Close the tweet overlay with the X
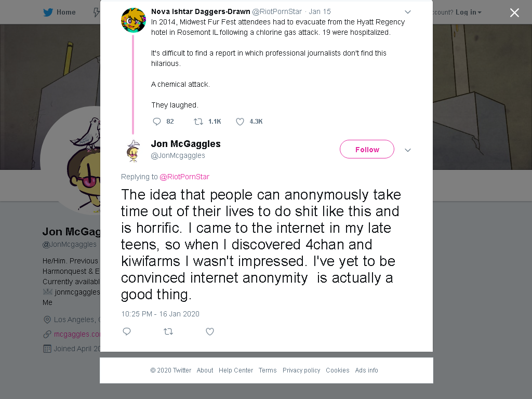This screenshot has height=399, width=532. [x=514, y=12]
